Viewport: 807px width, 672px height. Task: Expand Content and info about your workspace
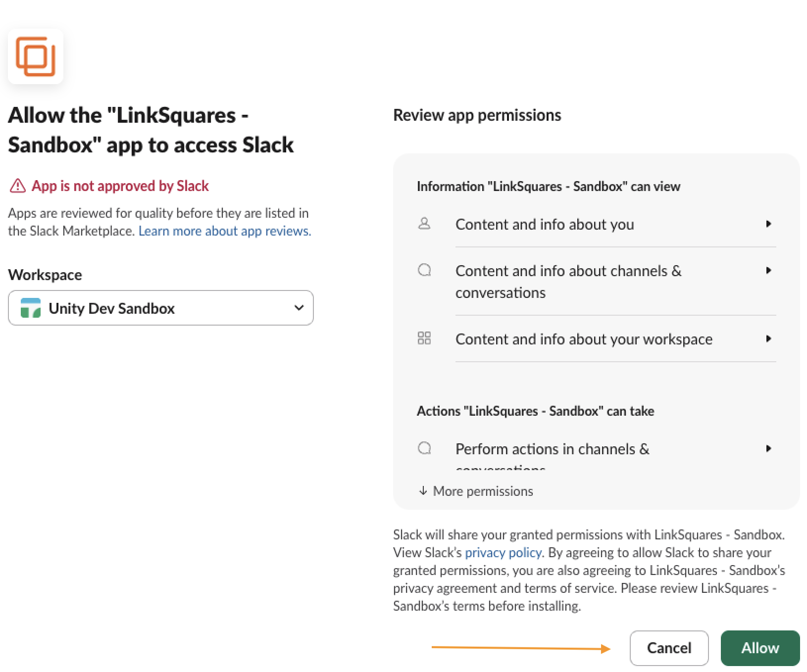coord(768,339)
